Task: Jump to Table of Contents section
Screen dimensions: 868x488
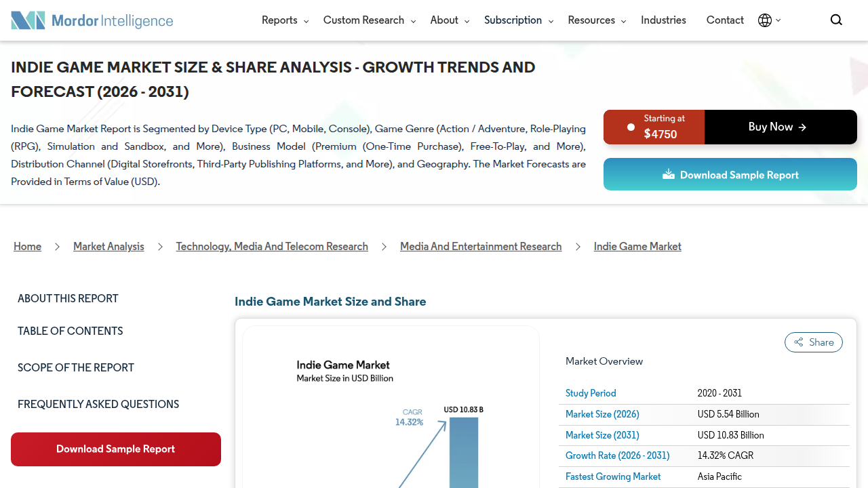Action: pyautogui.click(x=71, y=331)
